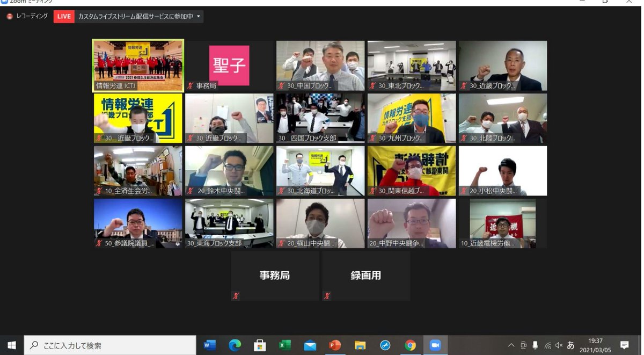This screenshot has height=355, width=644.
Task: Open Excel from the taskbar
Action: pyautogui.click(x=285, y=345)
